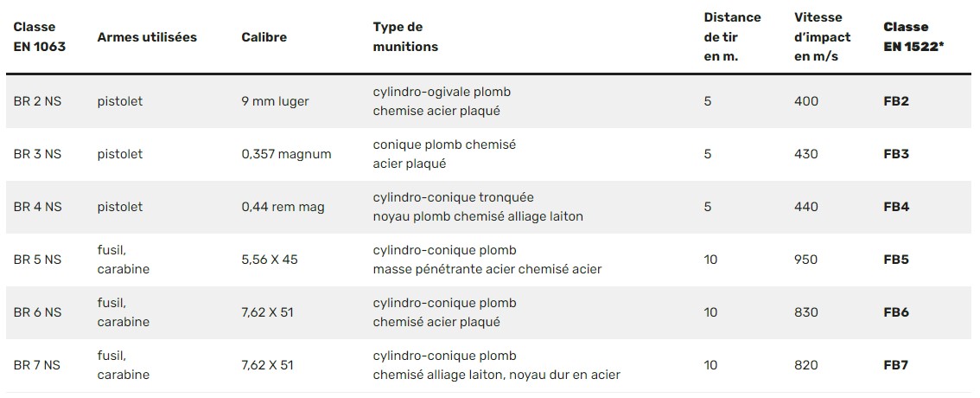Screen dimensions: 980x398
Task: Select the '0,357 magnum' calibre cell
Action: pyautogui.click(x=286, y=154)
